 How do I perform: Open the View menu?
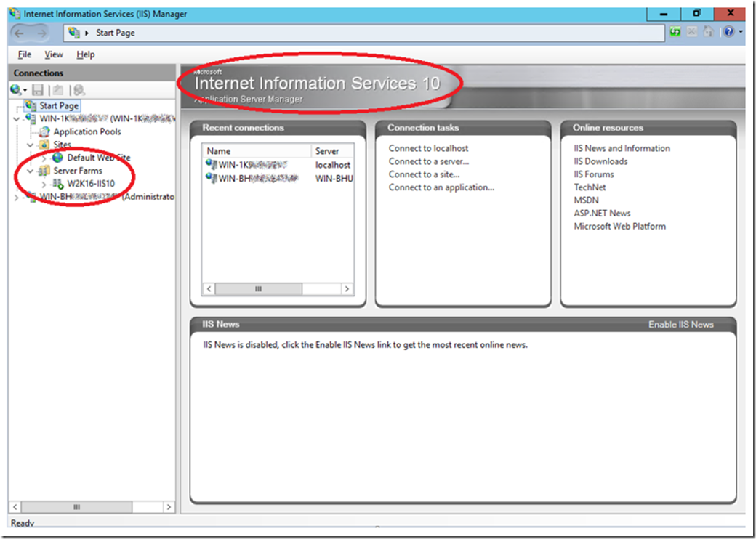(54, 54)
